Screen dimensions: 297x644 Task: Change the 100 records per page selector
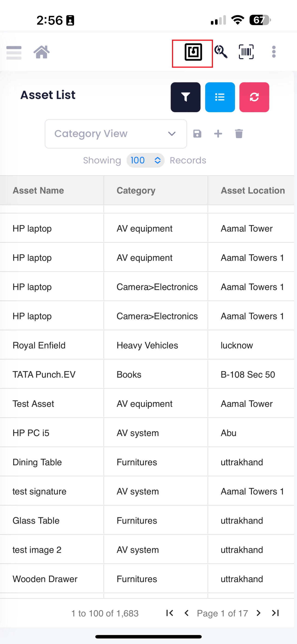(x=146, y=161)
